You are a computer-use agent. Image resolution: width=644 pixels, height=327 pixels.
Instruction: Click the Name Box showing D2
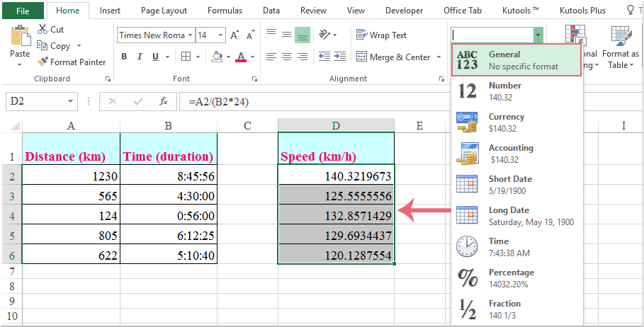[35, 102]
